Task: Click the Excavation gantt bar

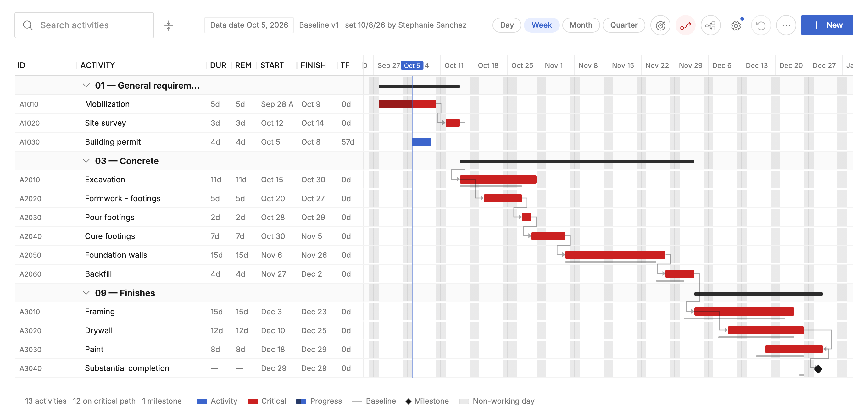Action: (x=498, y=180)
